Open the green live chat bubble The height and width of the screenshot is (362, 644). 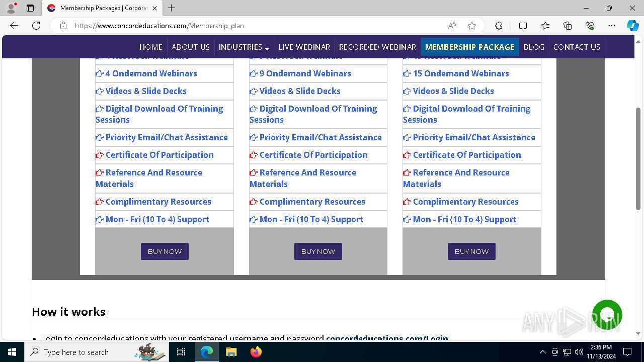click(607, 315)
